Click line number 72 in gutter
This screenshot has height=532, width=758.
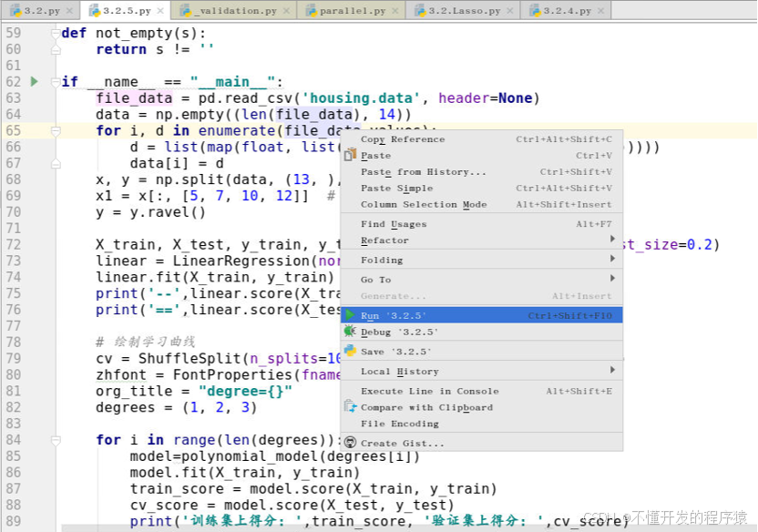click(14, 244)
